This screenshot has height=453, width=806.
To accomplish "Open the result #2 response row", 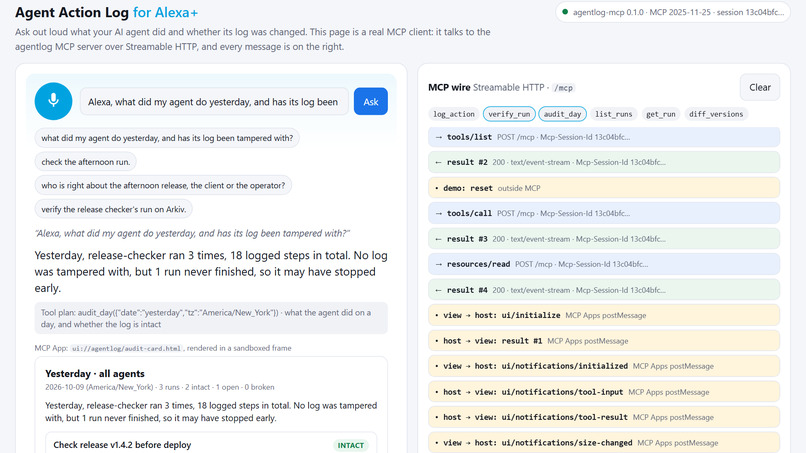I will tap(603, 162).
